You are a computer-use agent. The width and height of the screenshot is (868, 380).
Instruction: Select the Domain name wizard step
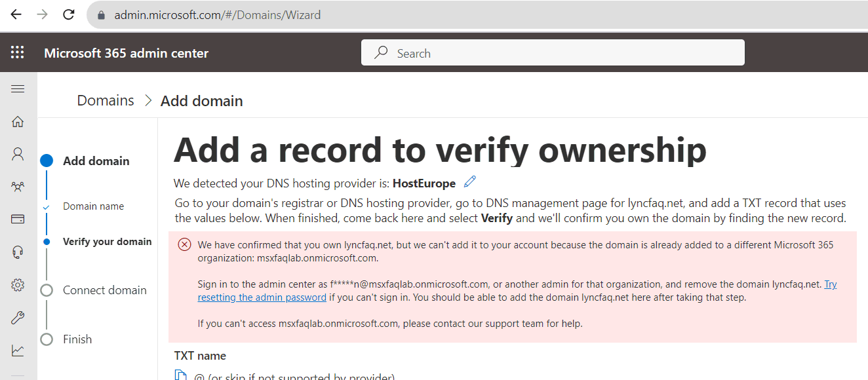(93, 206)
